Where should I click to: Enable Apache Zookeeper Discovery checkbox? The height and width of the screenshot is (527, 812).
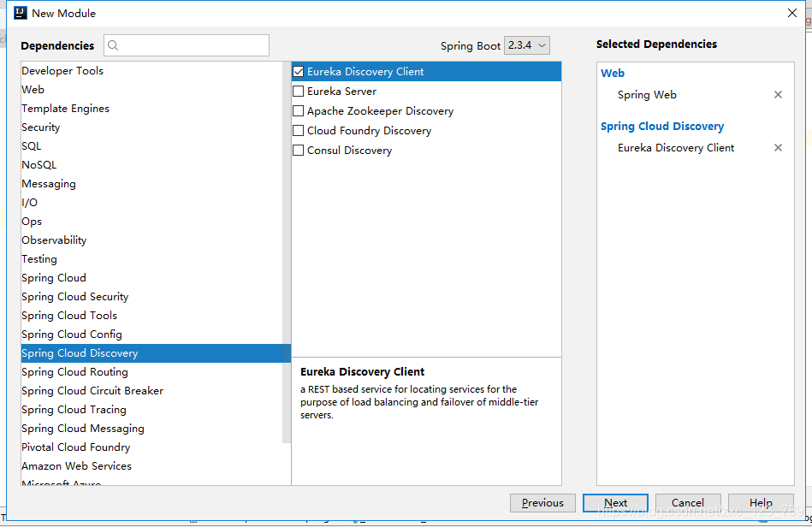pyautogui.click(x=299, y=110)
